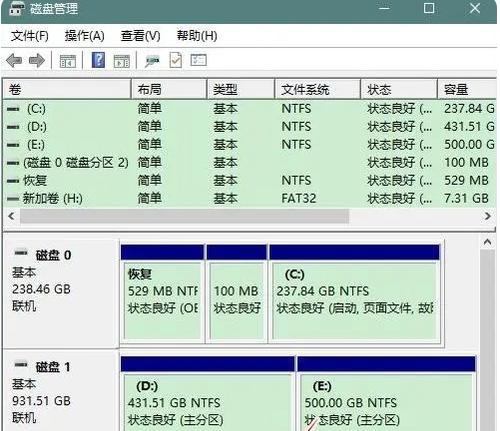Screen dimensions: 500x431
Task: Close the 磁盘管理 window
Action: coord(475,8)
